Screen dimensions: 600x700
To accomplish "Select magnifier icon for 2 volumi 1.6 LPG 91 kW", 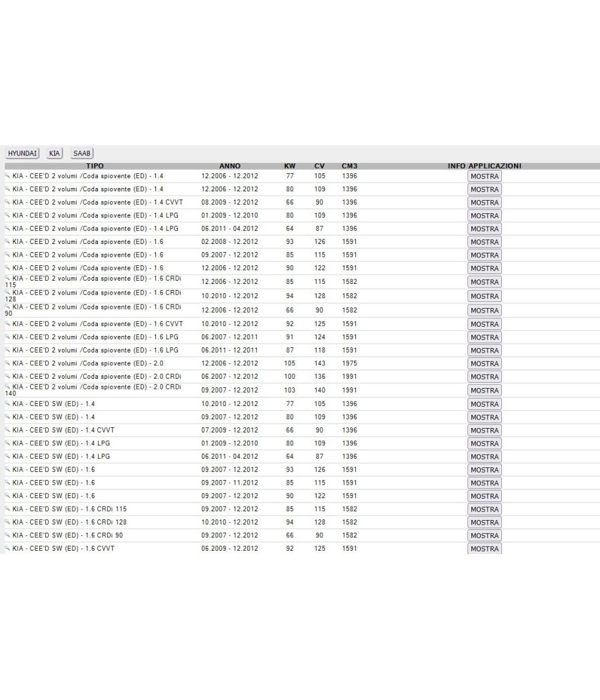I will [x=7, y=337].
